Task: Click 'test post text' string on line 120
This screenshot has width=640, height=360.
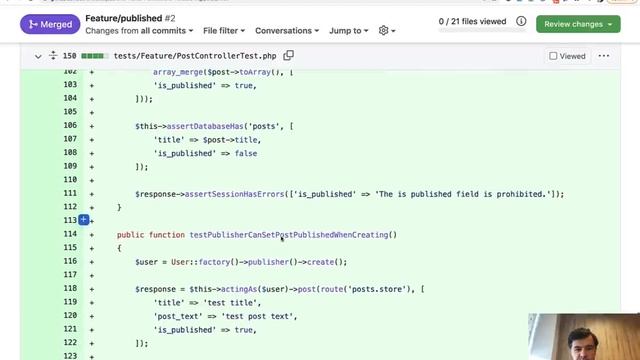Action: (257, 316)
